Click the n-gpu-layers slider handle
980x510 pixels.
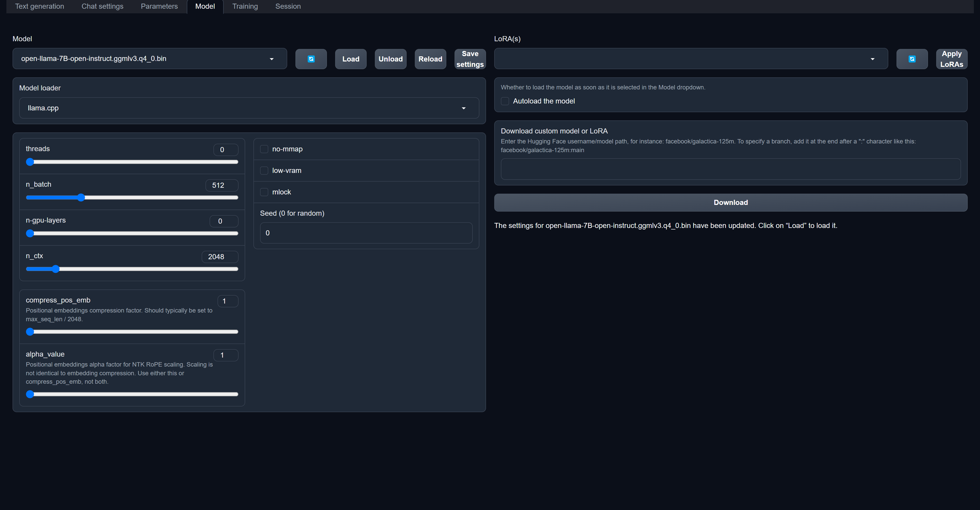tap(30, 234)
